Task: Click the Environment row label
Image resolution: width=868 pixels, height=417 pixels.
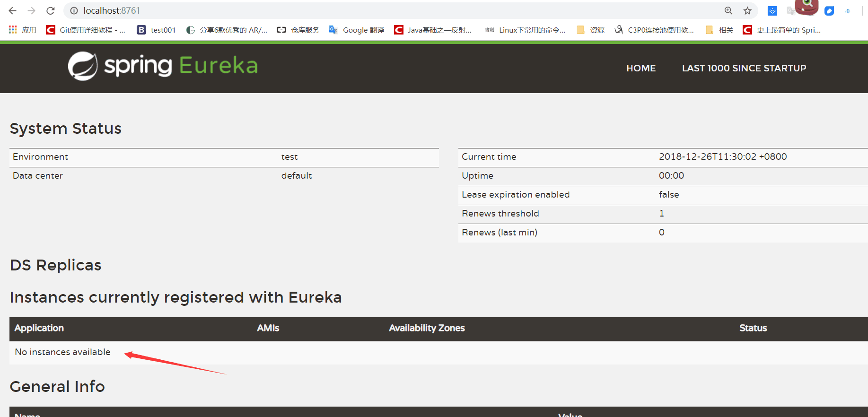Action: pyautogui.click(x=40, y=156)
